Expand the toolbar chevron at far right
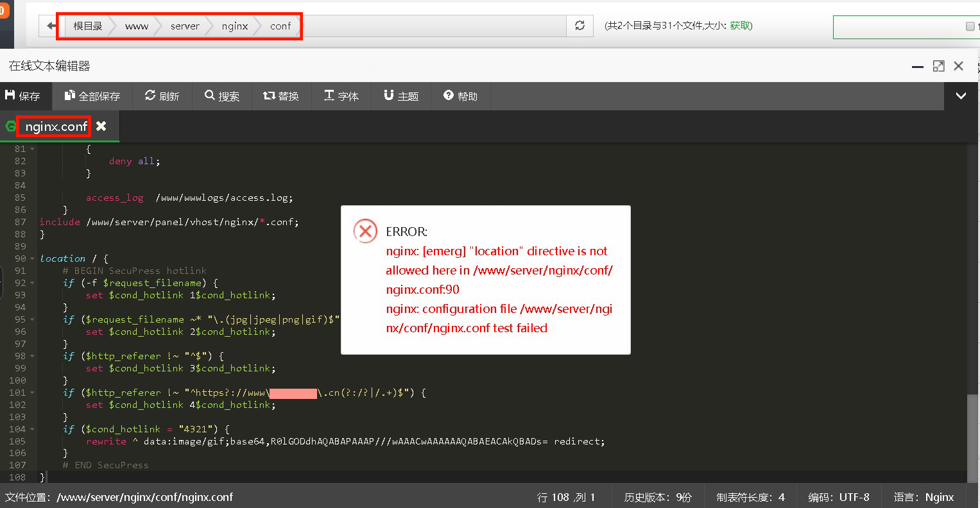Screen dimensions: 980x508 coord(961,96)
